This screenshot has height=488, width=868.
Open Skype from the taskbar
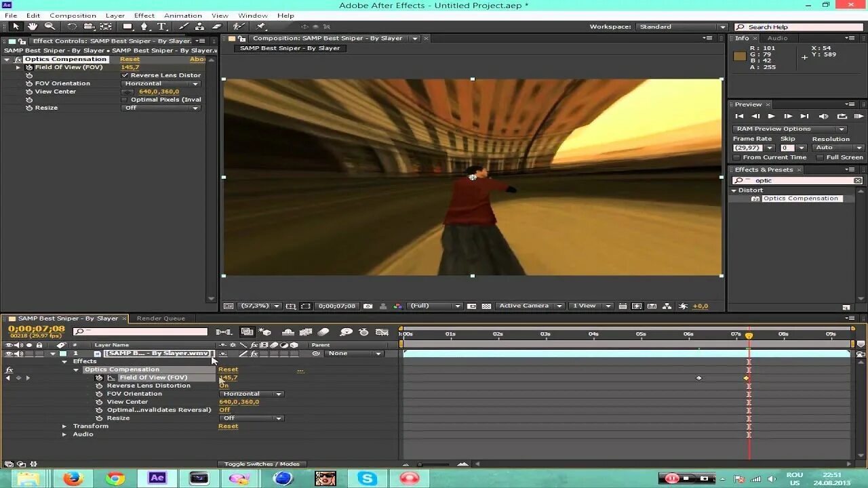coord(367,478)
